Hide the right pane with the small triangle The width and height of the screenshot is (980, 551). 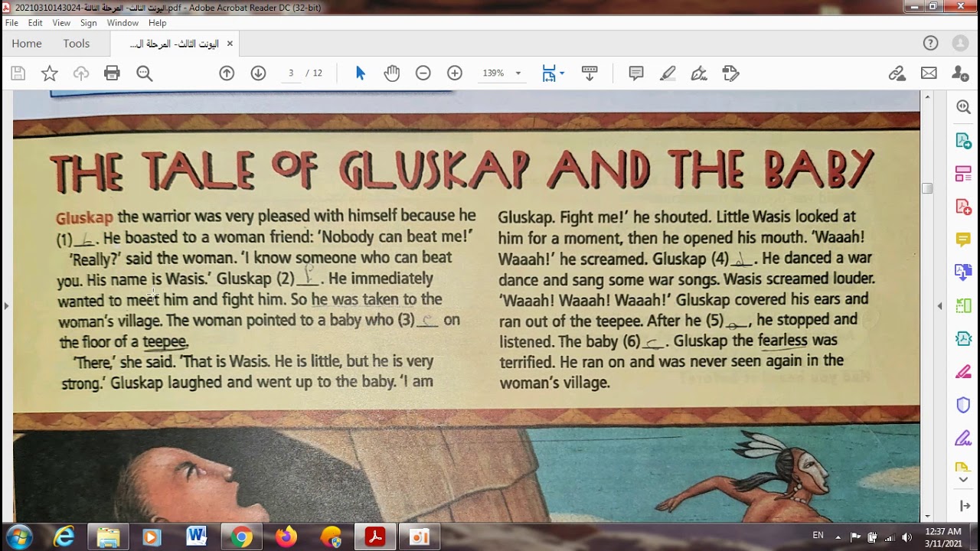(x=940, y=306)
